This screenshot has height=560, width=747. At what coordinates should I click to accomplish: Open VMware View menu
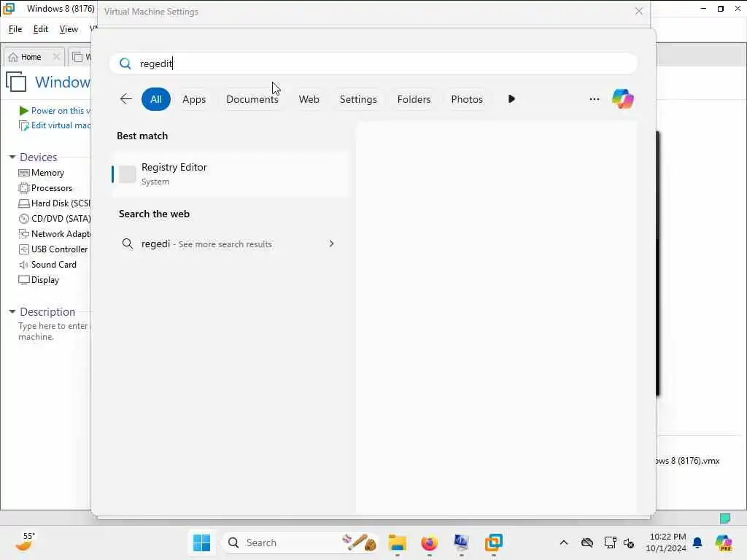pos(69,29)
